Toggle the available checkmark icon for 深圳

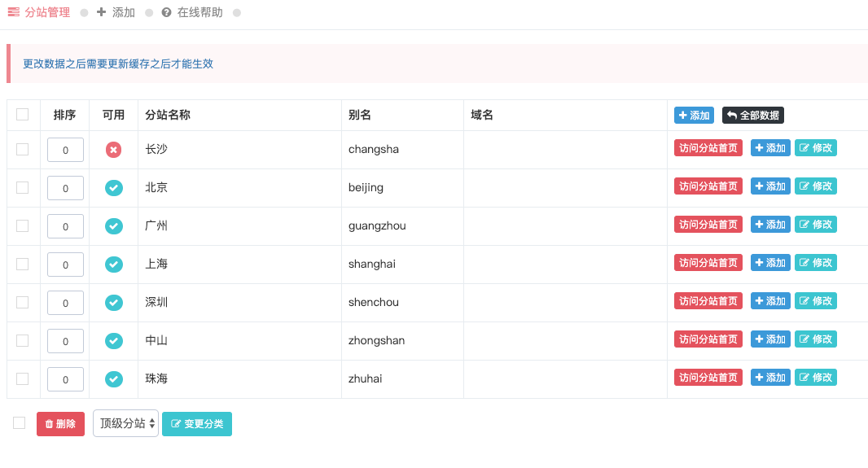(114, 303)
